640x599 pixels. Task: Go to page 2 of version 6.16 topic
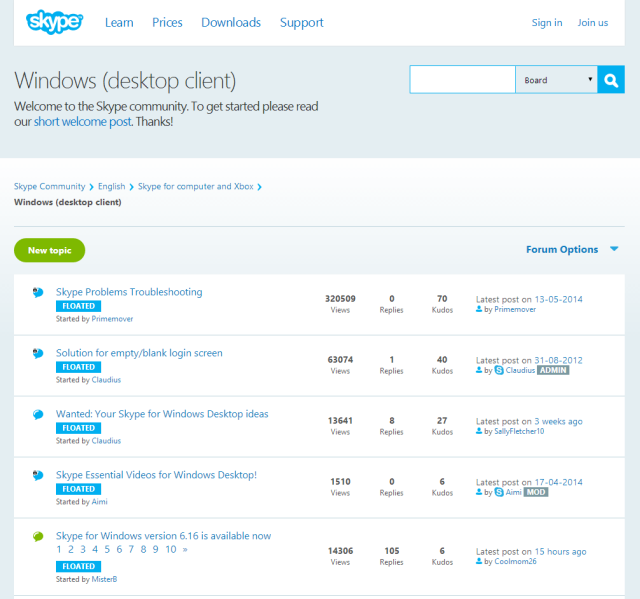click(71, 550)
